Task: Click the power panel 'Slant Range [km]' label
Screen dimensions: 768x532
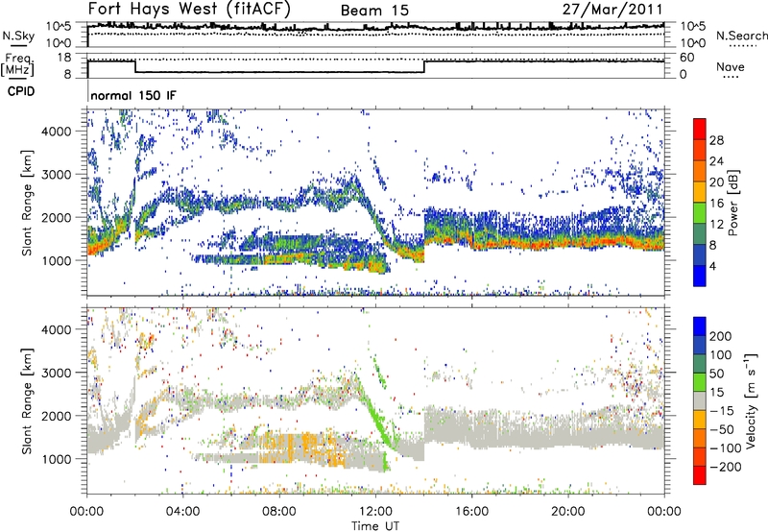Action: [x=27, y=203]
